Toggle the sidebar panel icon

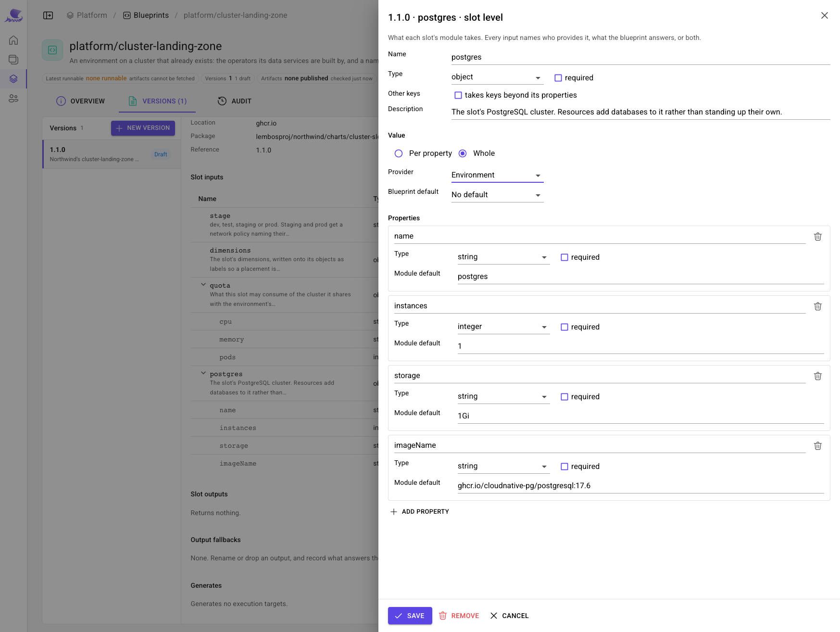[48, 15]
